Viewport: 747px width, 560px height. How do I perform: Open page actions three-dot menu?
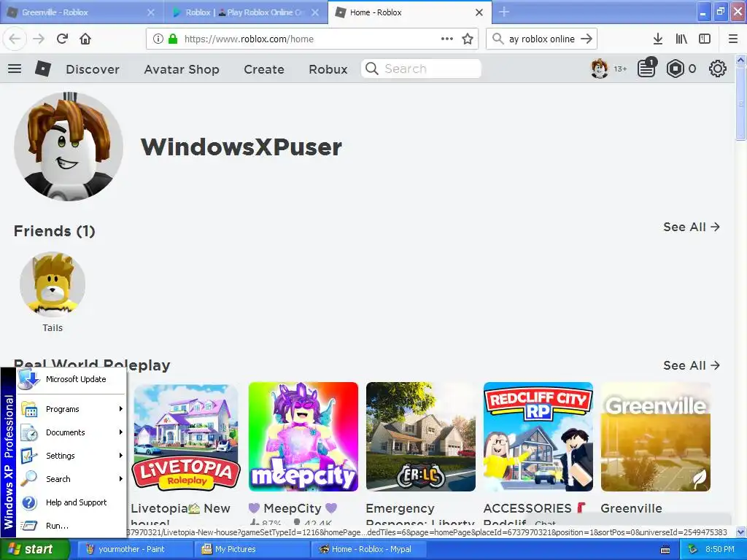pos(447,39)
